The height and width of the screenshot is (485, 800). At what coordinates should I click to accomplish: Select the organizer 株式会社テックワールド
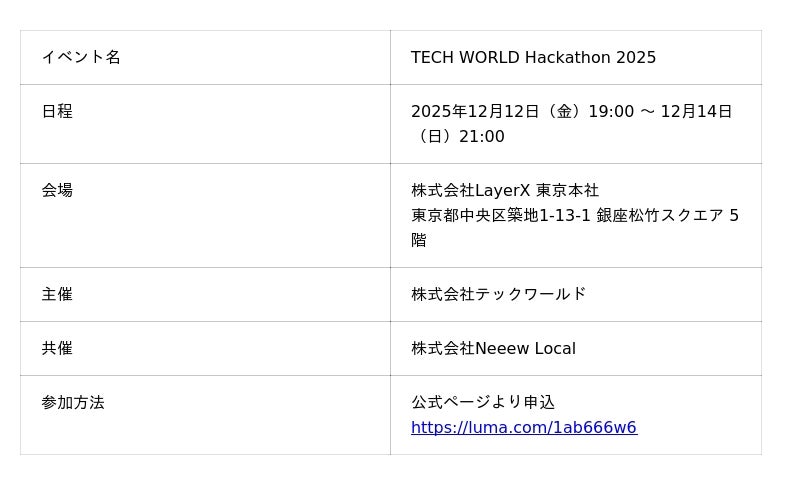pos(498,295)
